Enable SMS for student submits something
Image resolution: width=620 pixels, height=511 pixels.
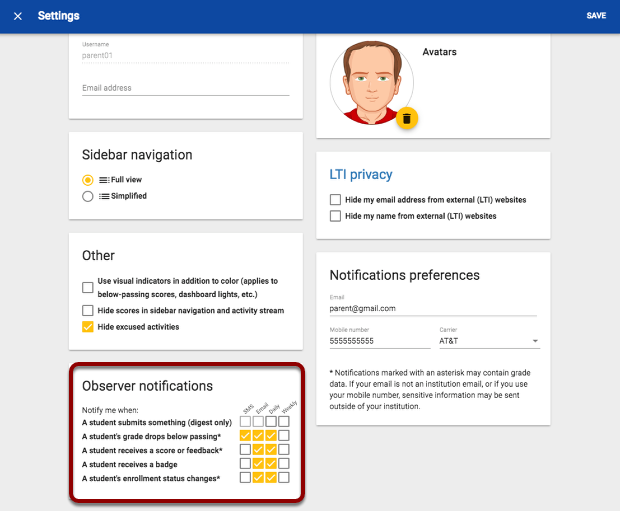pos(246,422)
